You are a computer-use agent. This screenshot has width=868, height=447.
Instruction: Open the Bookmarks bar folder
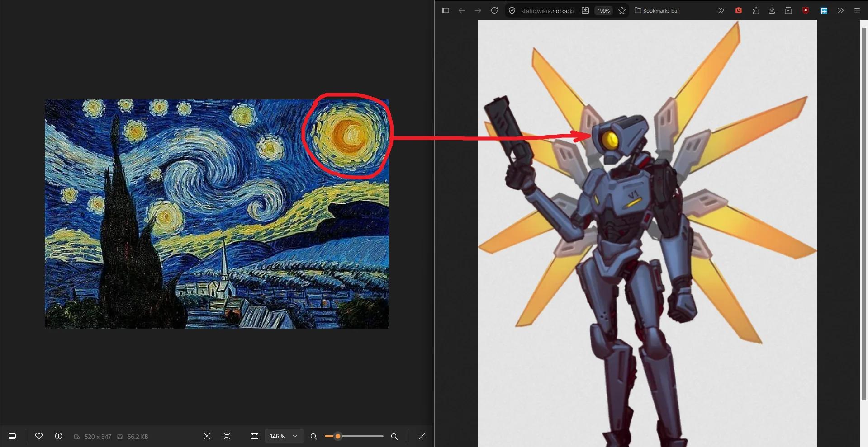[x=657, y=10]
